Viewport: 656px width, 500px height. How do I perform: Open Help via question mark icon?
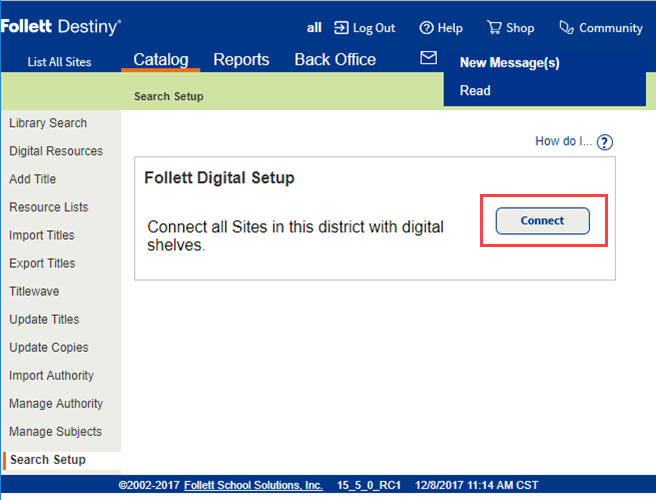(x=427, y=28)
